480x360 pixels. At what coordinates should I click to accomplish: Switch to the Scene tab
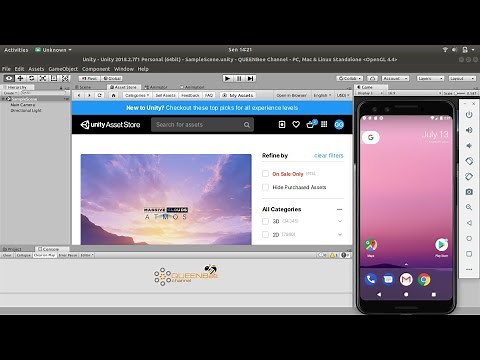click(83, 87)
